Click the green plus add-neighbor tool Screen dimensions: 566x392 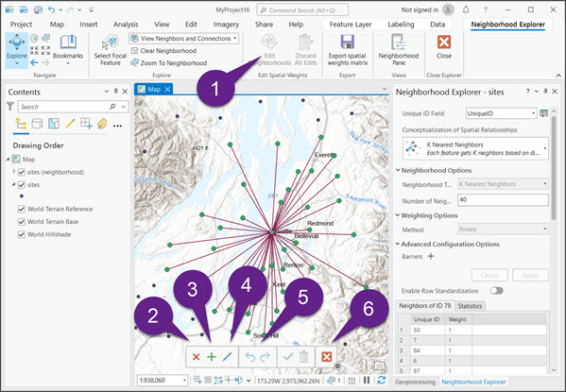212,357
